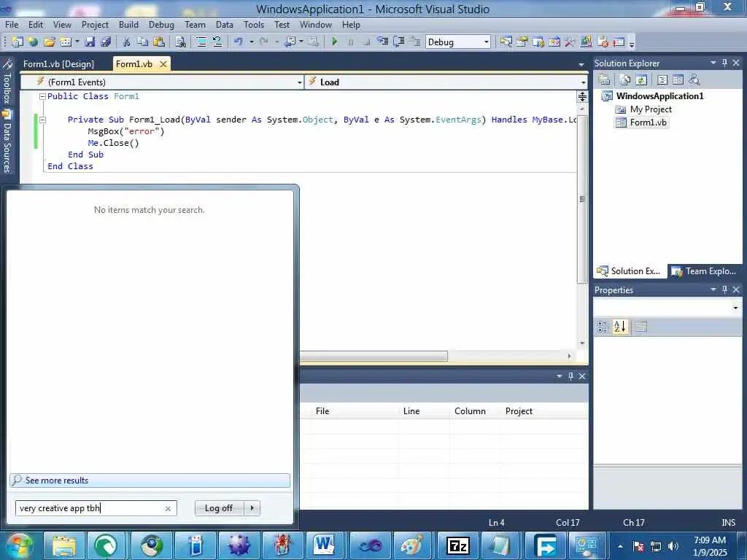Click the File column header in Error List
This screenshot has height=560, width=747.
[322, 411]
